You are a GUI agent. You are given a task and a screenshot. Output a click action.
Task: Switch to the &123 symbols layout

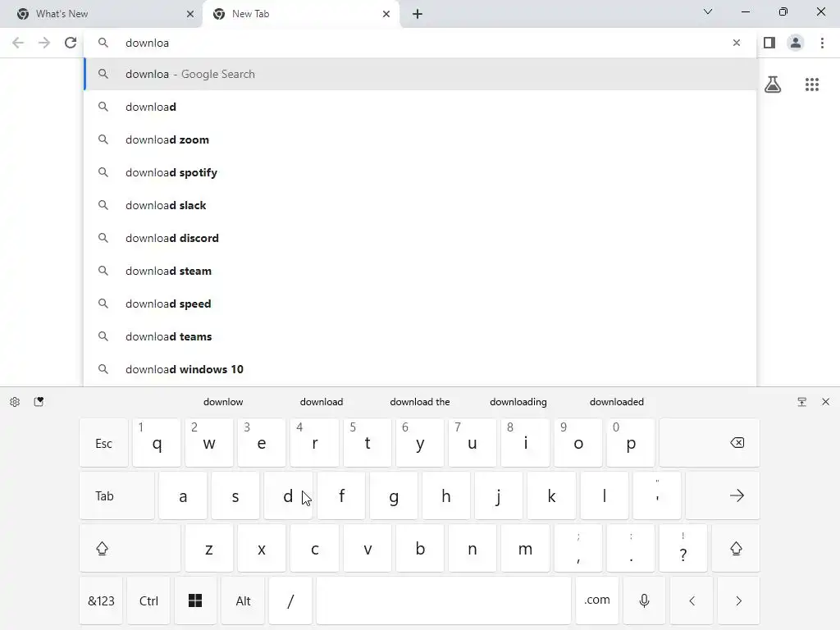click(x=101, y=600)
